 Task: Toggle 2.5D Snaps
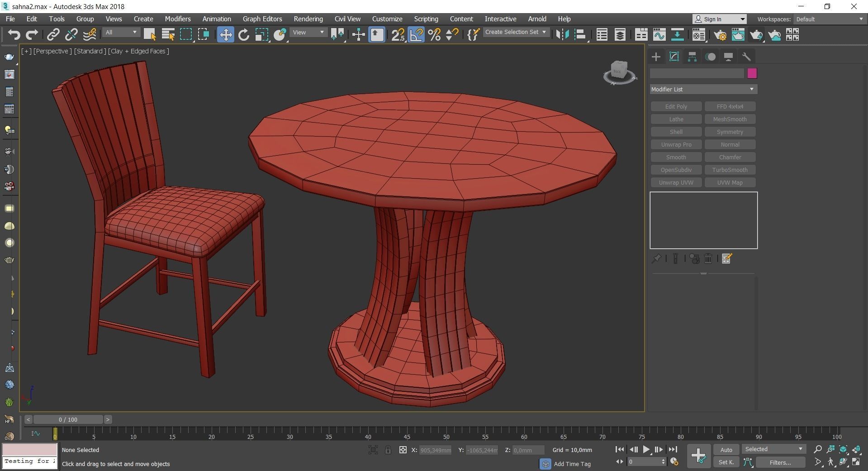pos(398,35)
